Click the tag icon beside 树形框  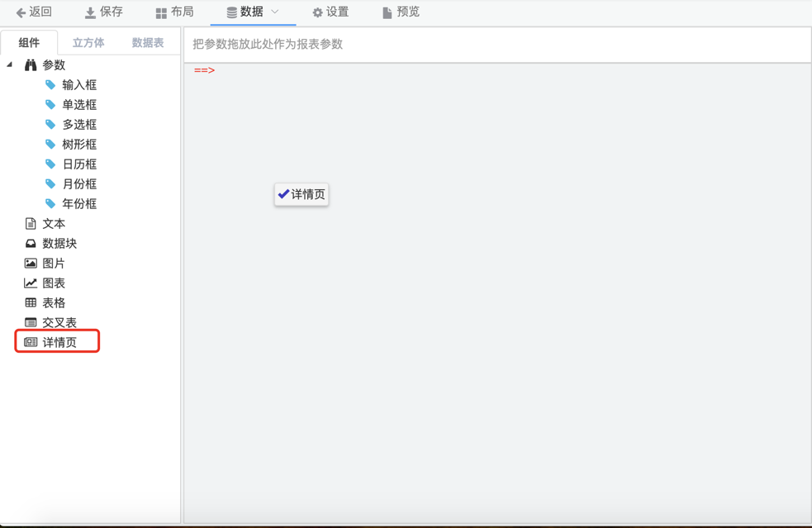click(50, 144)
